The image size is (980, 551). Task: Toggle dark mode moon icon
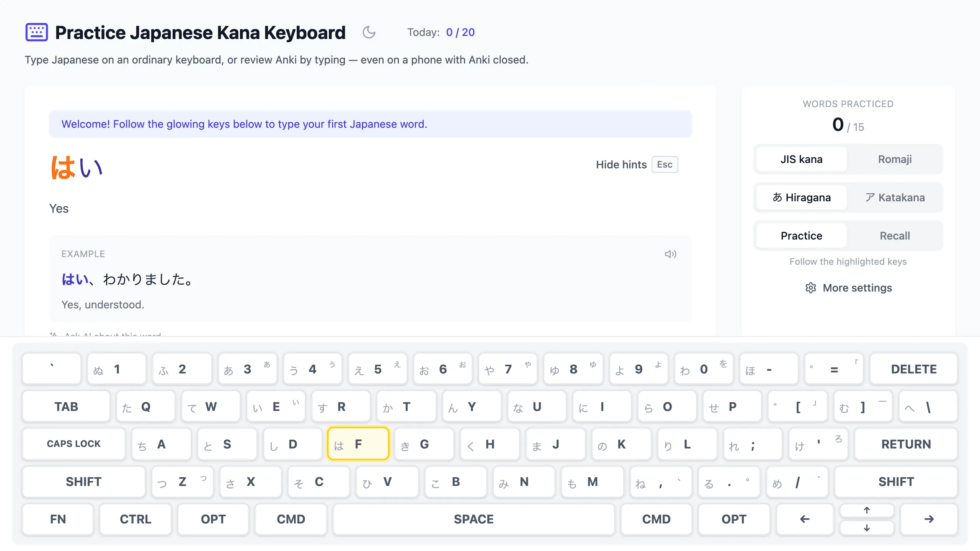pyautogui.click(x=369, y=32)
